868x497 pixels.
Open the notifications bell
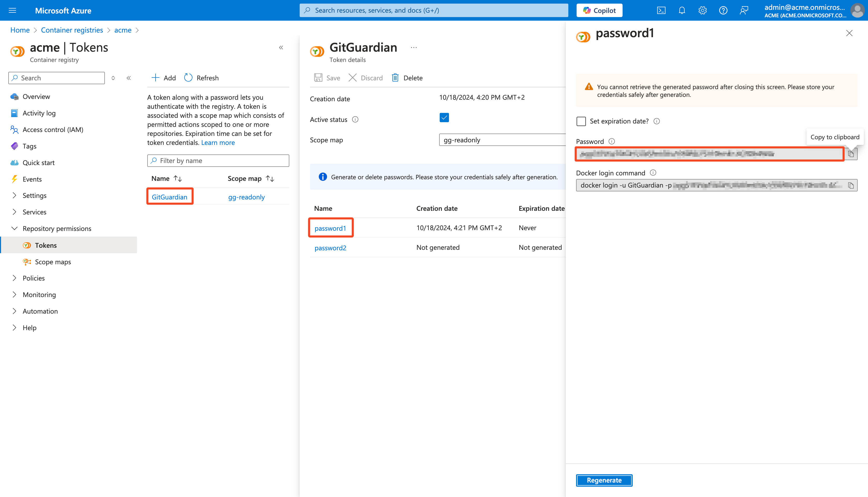pyautogui.click(x=682, y=10)
